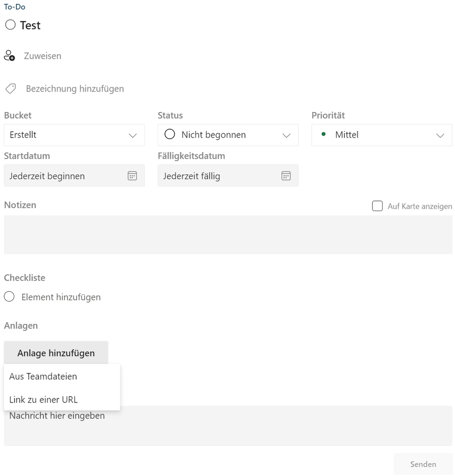Open the Fälligkeitsdatum calendar icon
The width and height of the screenshot is (455, 476).
(x=286, y=176)
